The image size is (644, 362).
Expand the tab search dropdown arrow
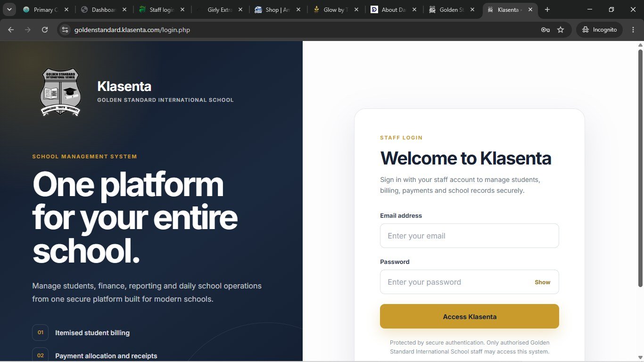click(9, 9)
